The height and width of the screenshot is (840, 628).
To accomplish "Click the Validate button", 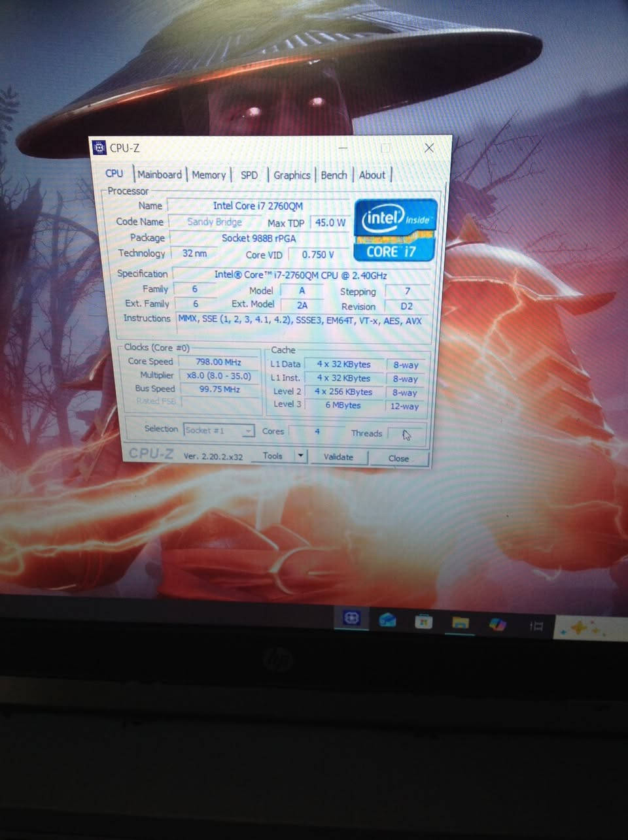I will click(x=338, y=457).
